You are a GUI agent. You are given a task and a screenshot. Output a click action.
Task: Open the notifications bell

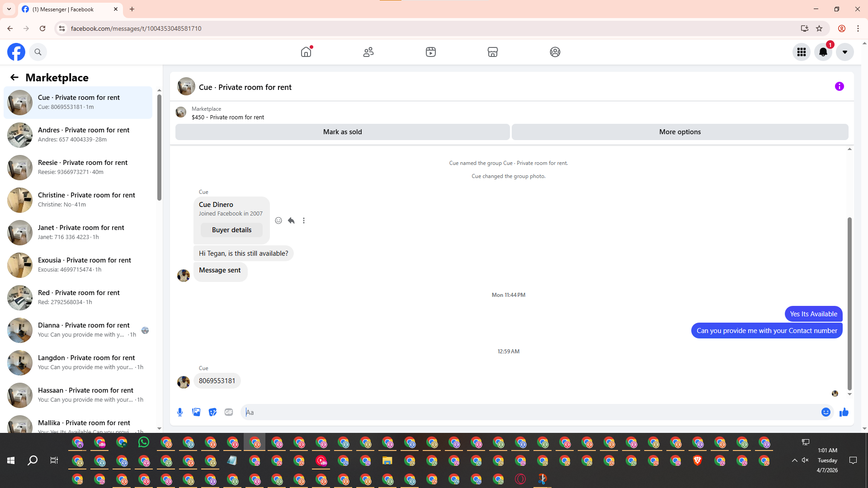click(x=823, y=52)
